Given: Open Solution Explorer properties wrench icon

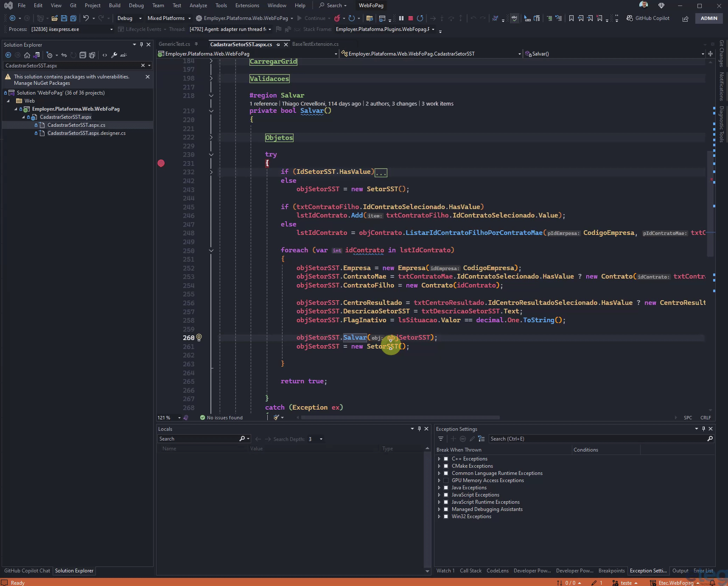Looking at the screenshot, I should tap(114, 55).
